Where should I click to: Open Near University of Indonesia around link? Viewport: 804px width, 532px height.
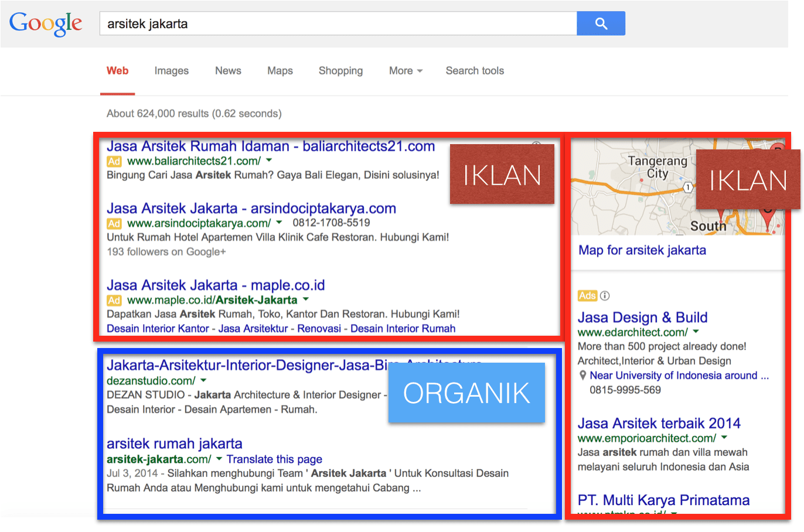[679, 376]
